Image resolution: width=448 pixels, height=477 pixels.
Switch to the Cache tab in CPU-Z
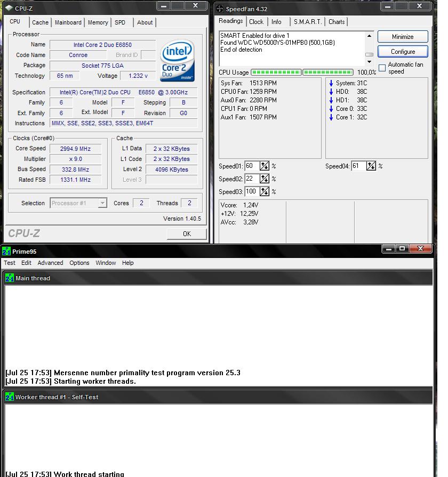pos(40,22)
